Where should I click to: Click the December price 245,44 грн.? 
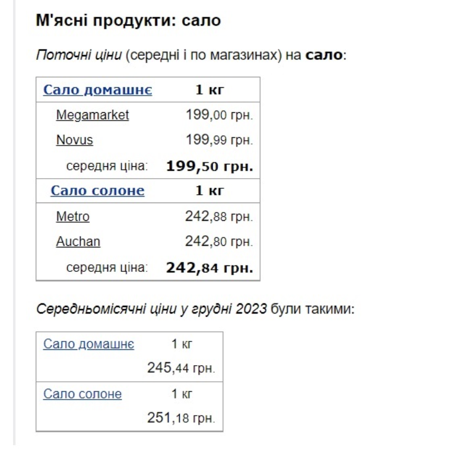pyautogui.click(x=182, y=369)
